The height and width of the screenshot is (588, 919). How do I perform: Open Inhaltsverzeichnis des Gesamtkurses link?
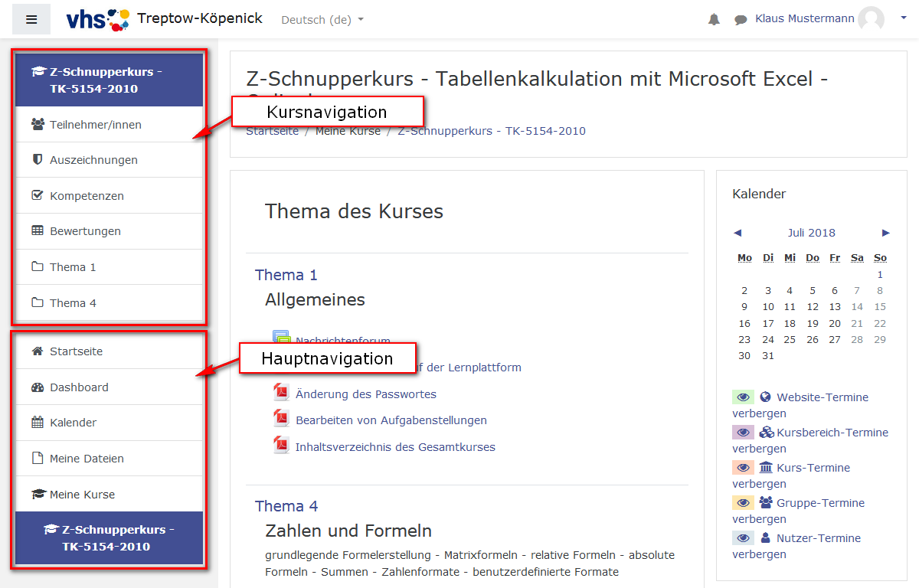pos(395,447)
